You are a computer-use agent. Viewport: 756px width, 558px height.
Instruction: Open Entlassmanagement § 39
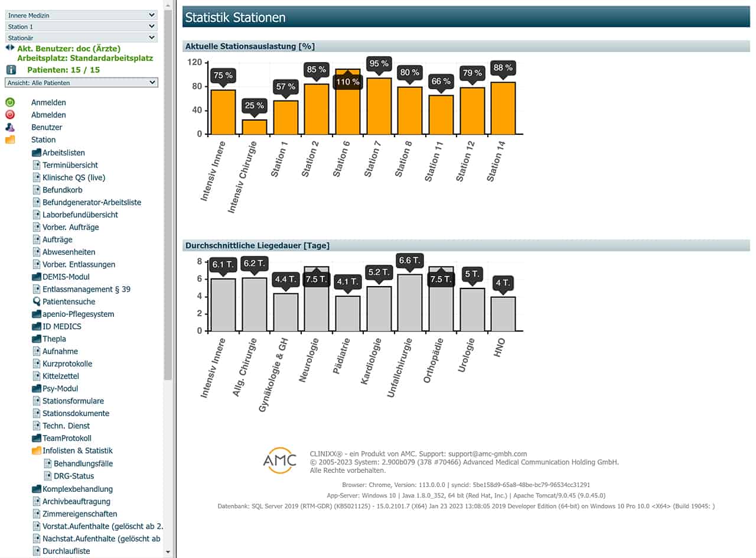[86, 289]
